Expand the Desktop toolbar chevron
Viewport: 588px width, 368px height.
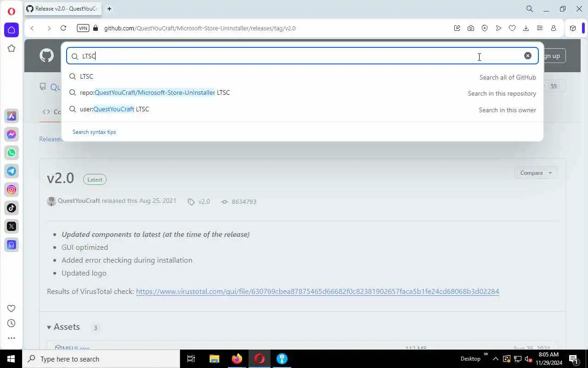tap(486, 355)
